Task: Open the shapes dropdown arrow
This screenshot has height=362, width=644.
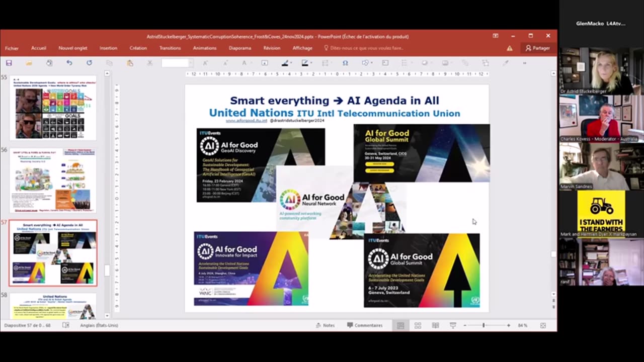Action: tap(372, 63)
